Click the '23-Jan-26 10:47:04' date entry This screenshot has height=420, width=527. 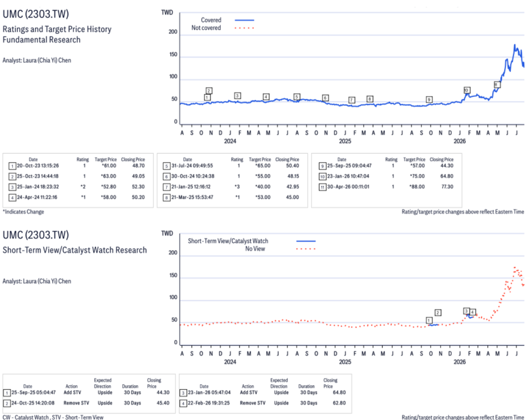tap(348, 176)
